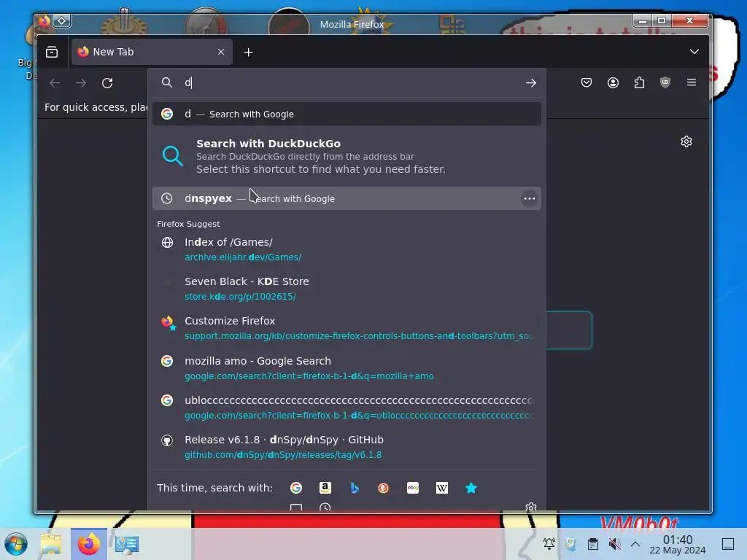
Task: Open the notifications bell in the tray
Action: pyautogui.click(x=549, y=543)
